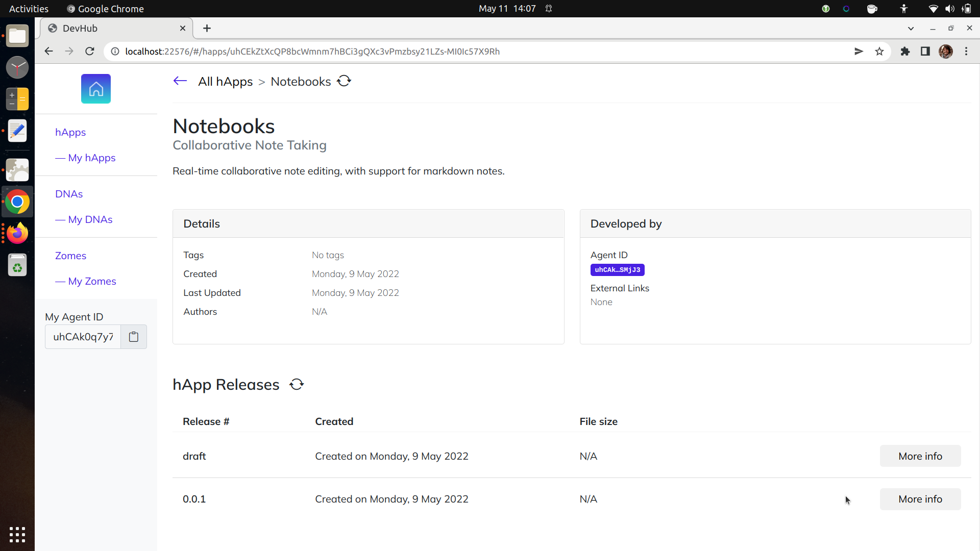980x551 pixels.
Task: Click the External Links 'None' value
Action: click(601, 302)
